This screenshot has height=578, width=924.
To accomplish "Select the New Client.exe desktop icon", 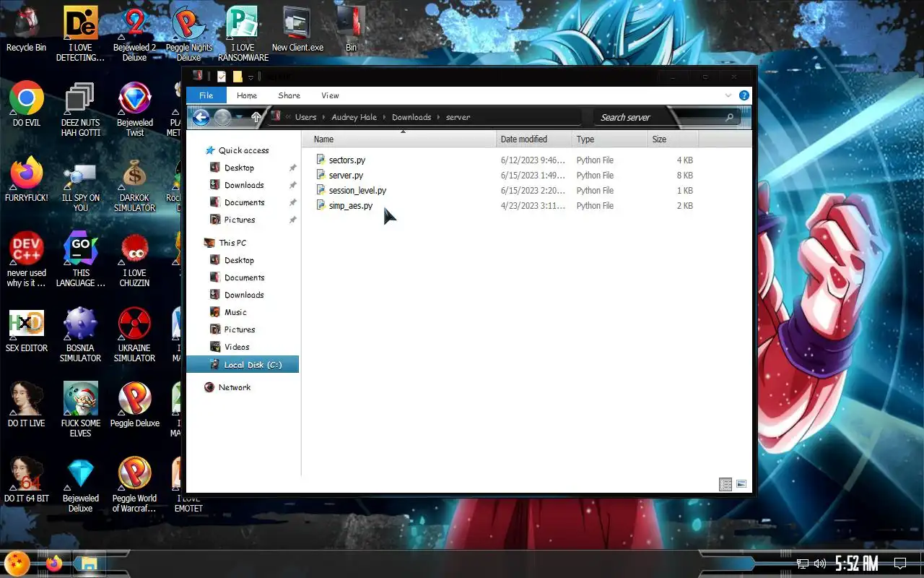I will pos(297,29).
